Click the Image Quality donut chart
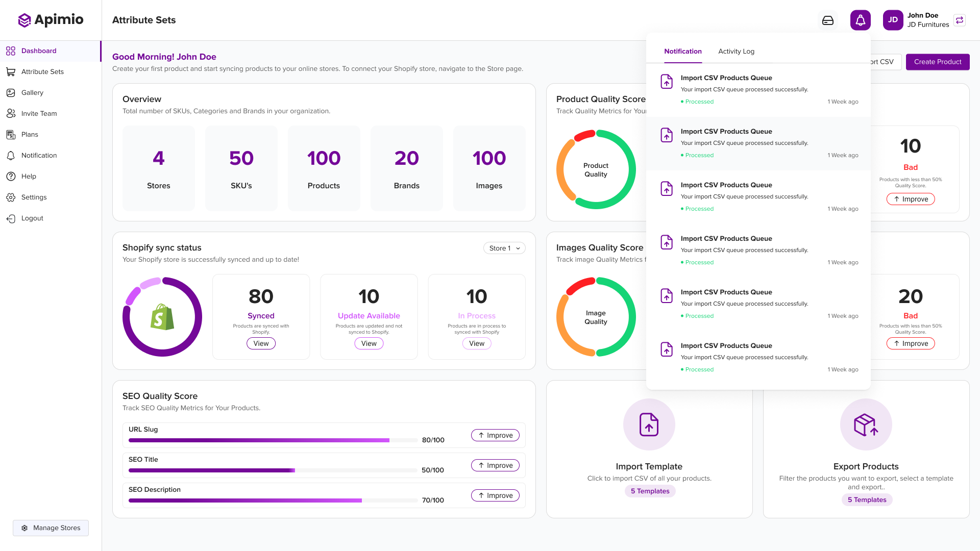 pyautogui.click(x=596, y=317)
